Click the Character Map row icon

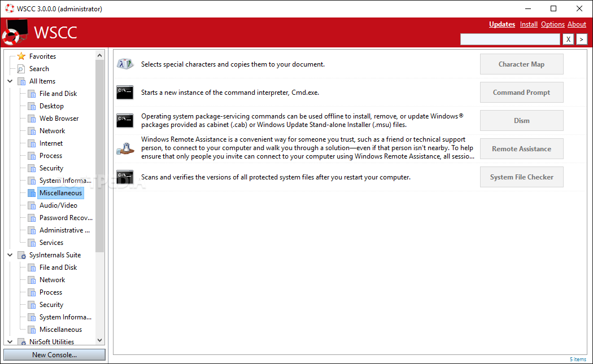click(125, 64)
